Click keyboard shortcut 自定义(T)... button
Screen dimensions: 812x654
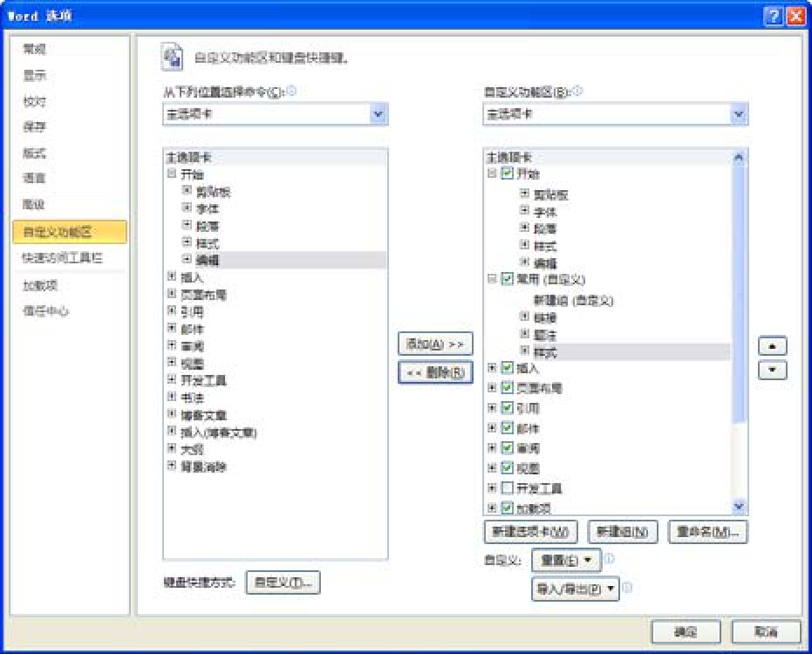click(283, 582)
